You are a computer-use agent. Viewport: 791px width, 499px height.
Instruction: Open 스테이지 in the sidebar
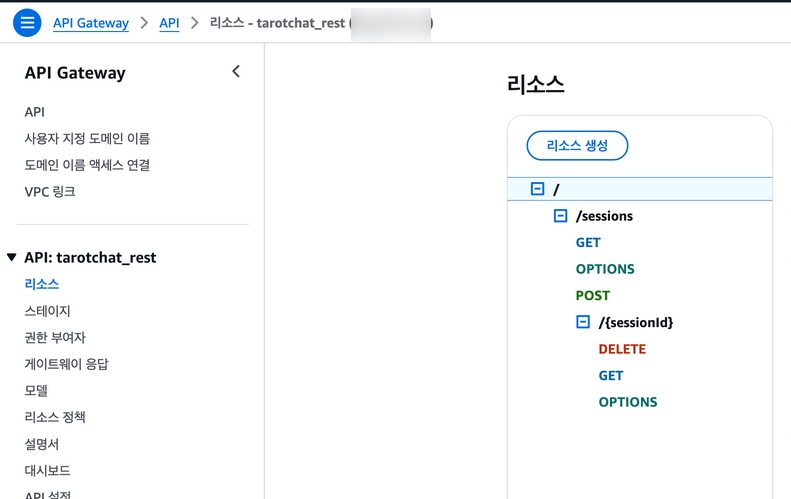click(47, 311)
